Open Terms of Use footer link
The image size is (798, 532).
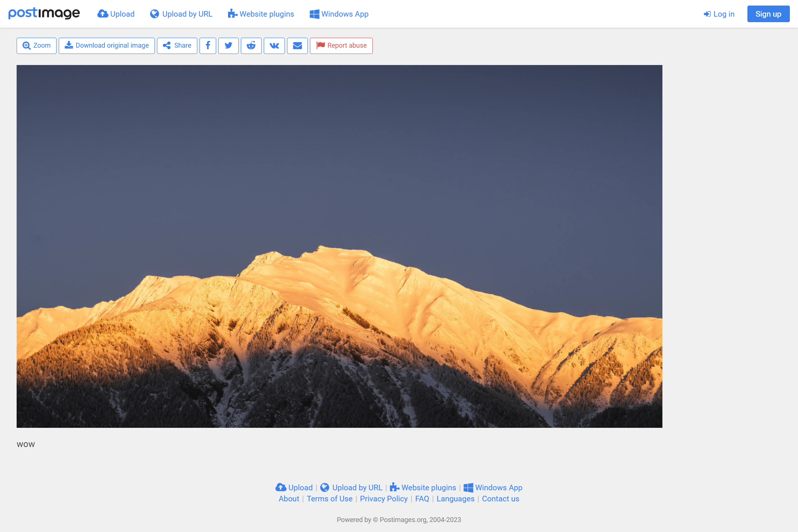pos(330,499)
